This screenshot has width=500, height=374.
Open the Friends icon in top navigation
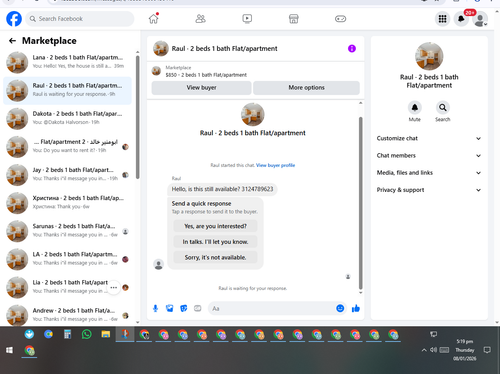click(x=200, y=19)
